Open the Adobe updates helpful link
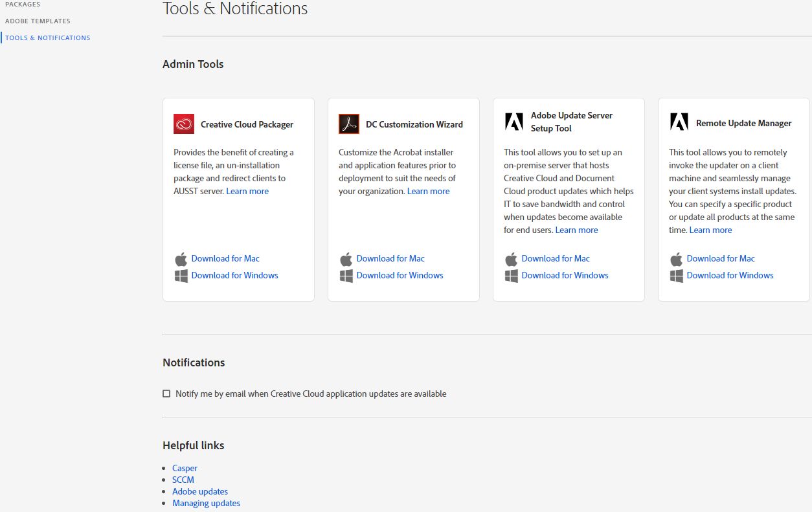The width and height of the screenshot is (812, 512). (200, 491)
